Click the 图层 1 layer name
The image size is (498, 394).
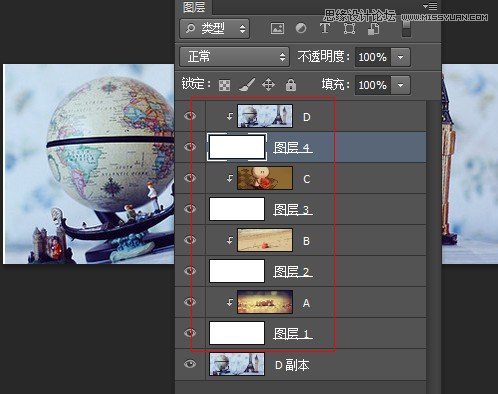click(x=293, y=333)
